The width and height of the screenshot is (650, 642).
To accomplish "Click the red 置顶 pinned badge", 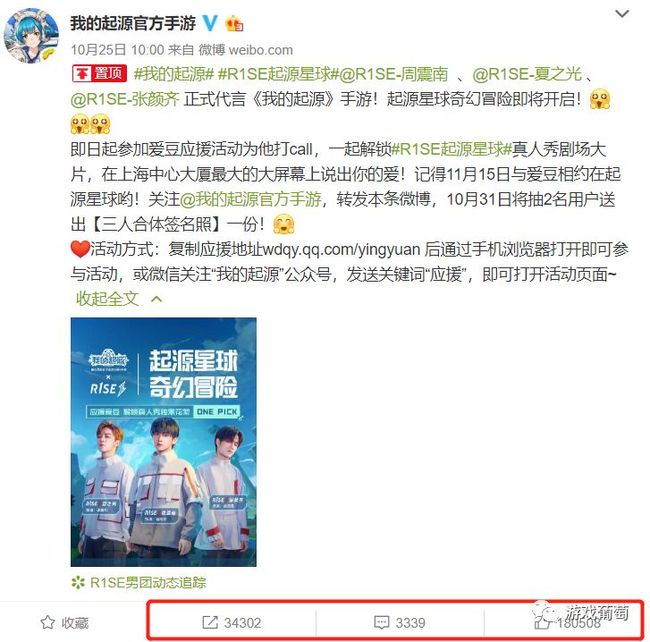I will pyautogui.click(x=99, y=73).
